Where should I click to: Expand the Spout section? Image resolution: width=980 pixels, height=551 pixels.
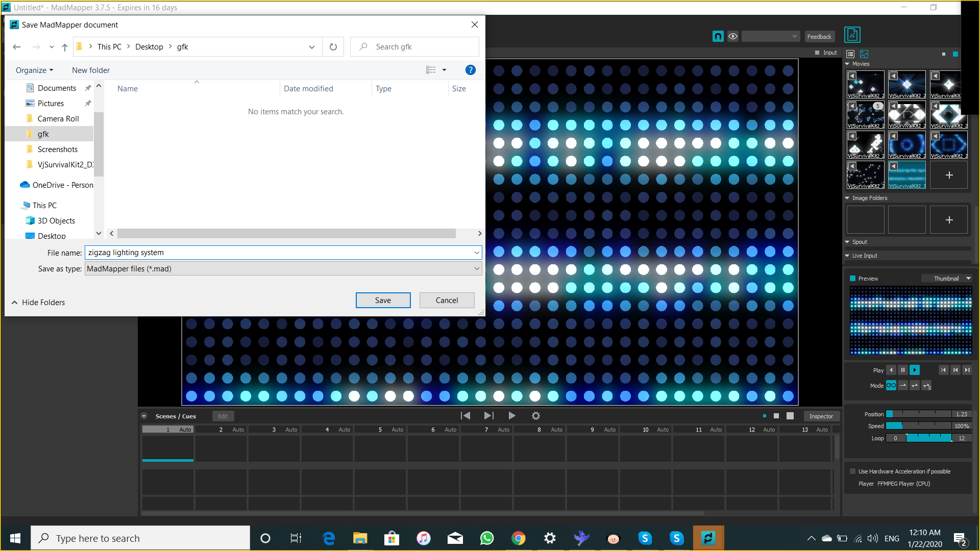pos(847,242)
